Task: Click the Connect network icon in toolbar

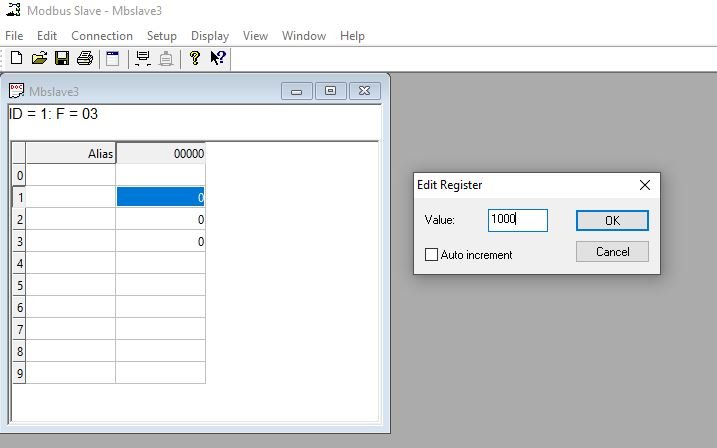Action: point(143,59)
